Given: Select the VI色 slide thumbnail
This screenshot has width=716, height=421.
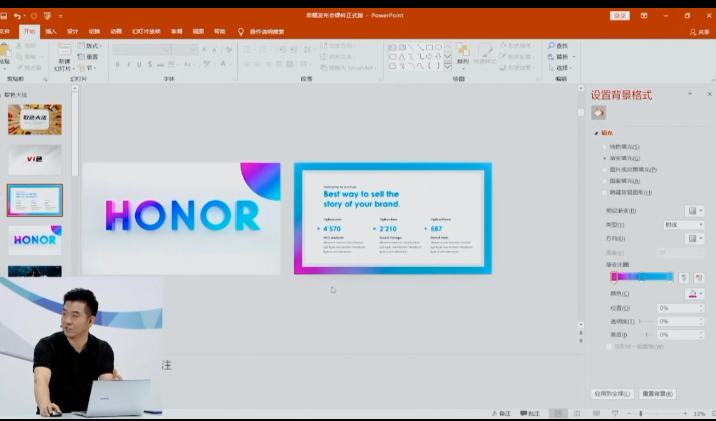Looking at the screenshot, I should tap(35, 160).
